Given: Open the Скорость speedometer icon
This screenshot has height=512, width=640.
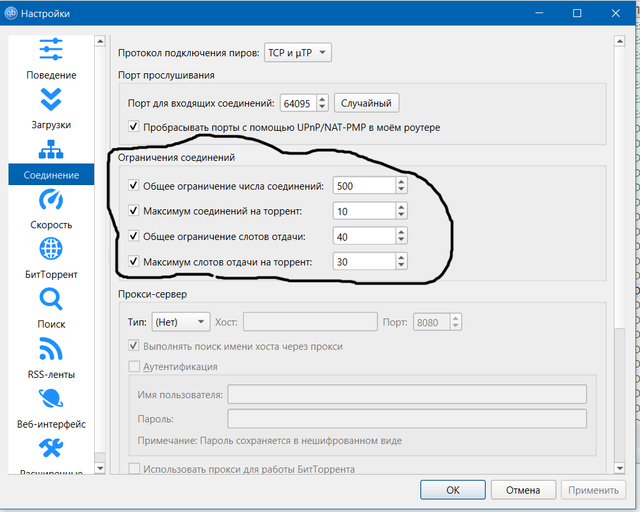Looking at the screenshot, I should (x=51, y=199).
